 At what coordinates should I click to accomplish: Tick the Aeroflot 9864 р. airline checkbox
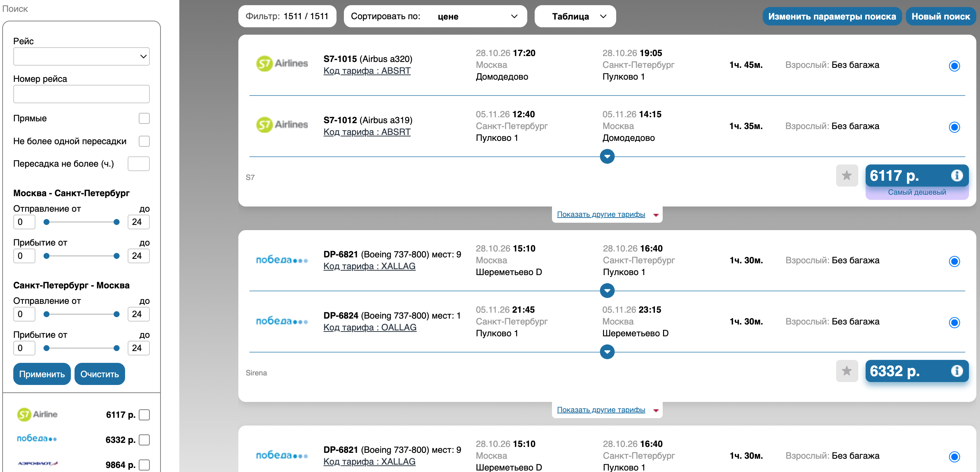pos(144,465)
